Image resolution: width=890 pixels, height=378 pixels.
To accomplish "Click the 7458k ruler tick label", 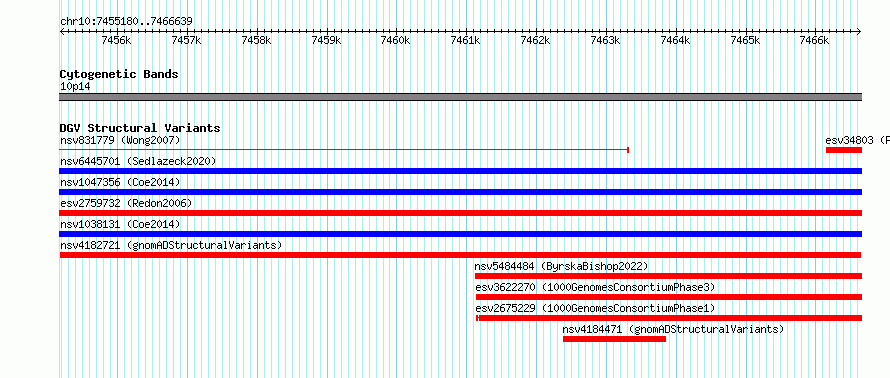I will coord(256,40).
